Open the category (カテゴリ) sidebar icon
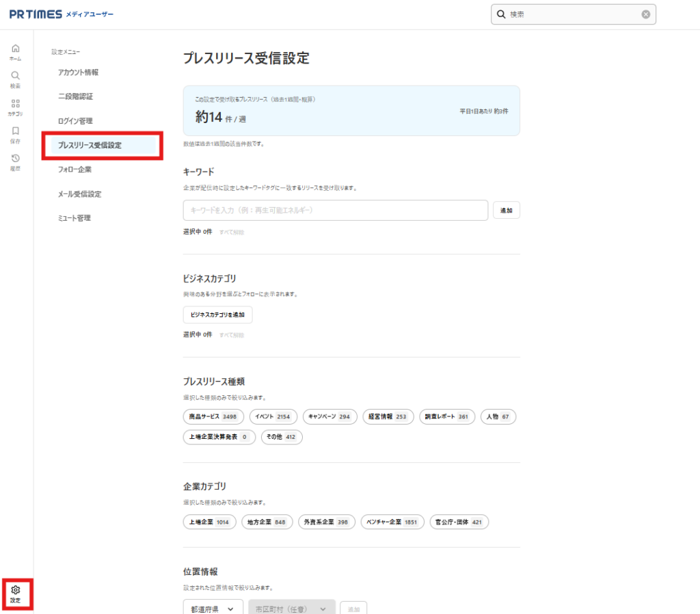This screenshot has height=614, width=700. point(16,107)
